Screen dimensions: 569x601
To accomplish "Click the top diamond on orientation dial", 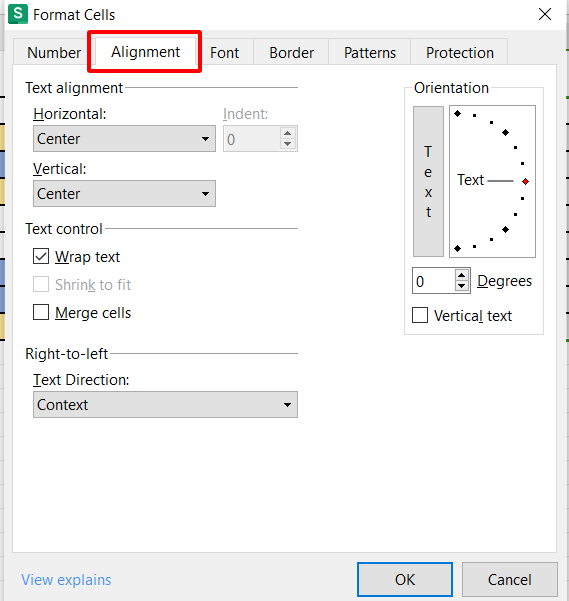I will [x=457, y=113].
